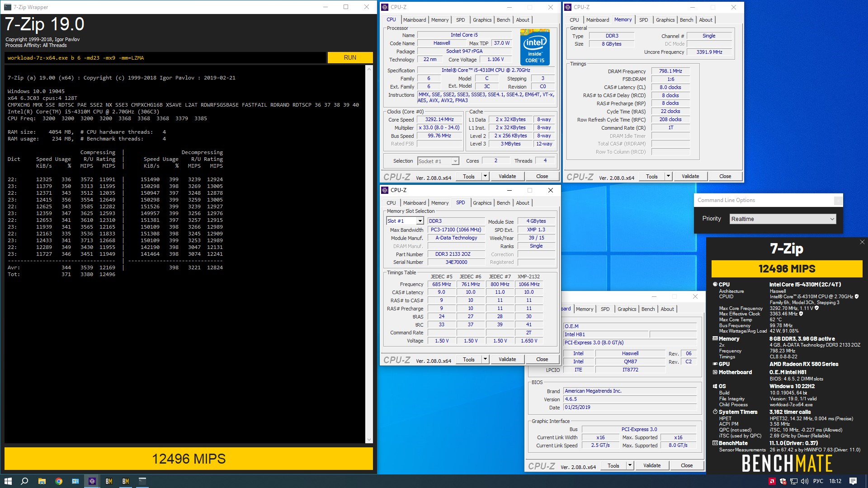Switch to Mainboard tab in top-left CPU-Z window
Image resolution: width=868 pixels, height=488 pixels.
[x=415, y=20]
